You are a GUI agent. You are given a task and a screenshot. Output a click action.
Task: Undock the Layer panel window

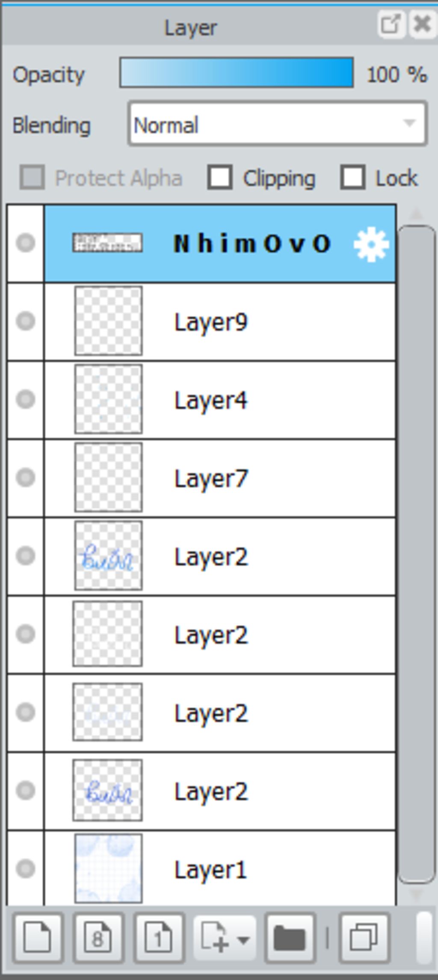(x=391, y=24)
